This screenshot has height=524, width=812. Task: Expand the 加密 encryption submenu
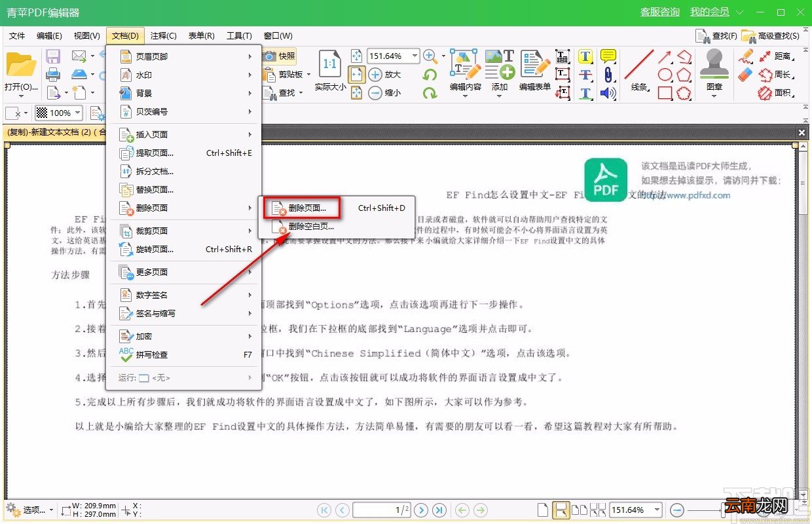[184, 336]
